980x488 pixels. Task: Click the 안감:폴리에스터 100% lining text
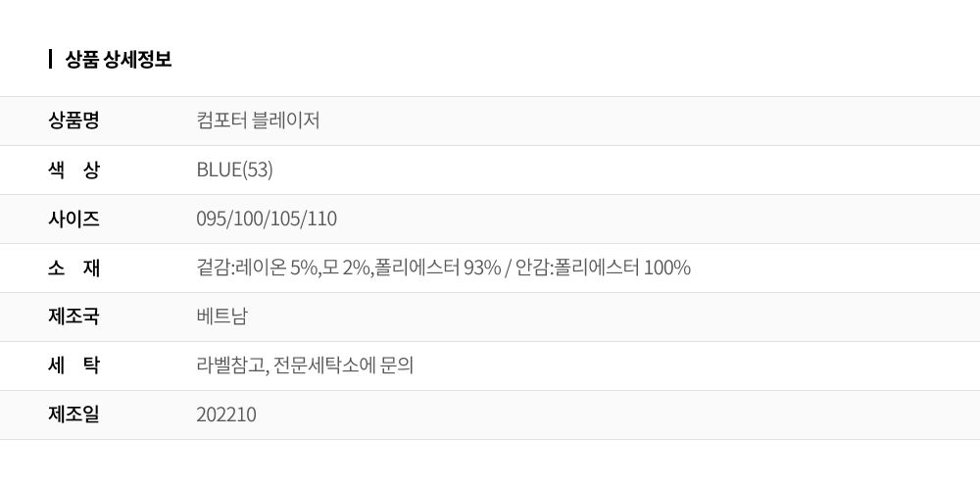(x=603, y=268)
